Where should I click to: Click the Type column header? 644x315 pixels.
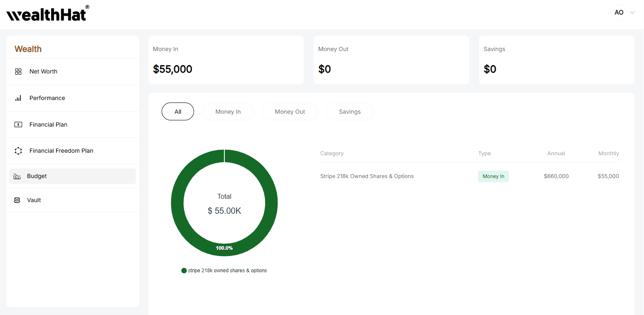coord(484,154)
